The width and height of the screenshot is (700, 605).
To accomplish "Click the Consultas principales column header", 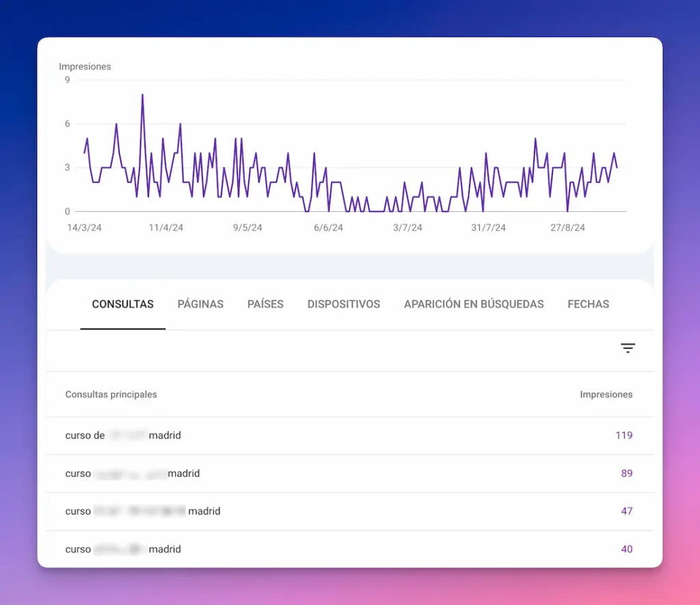I will tap(111, 394).
